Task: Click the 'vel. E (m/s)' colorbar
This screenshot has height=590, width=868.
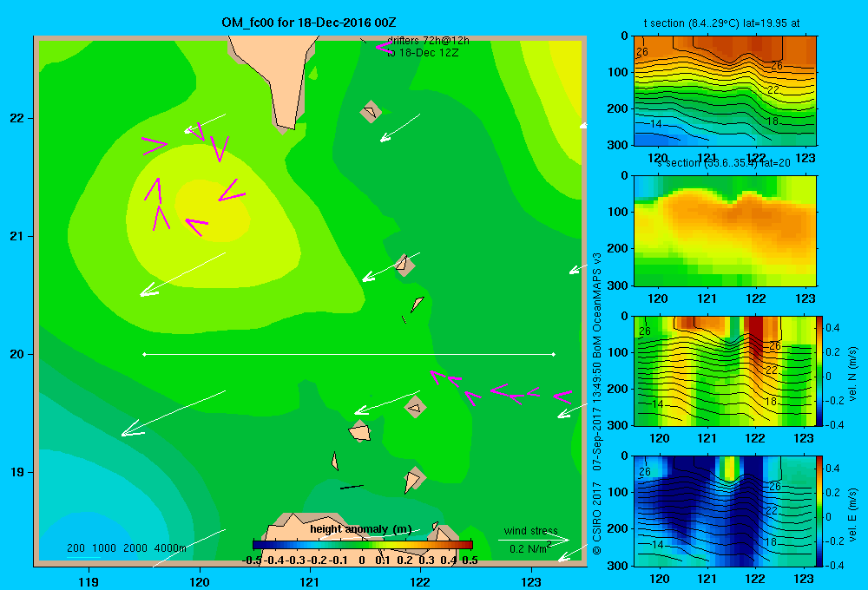Action: tap(820, 511)
